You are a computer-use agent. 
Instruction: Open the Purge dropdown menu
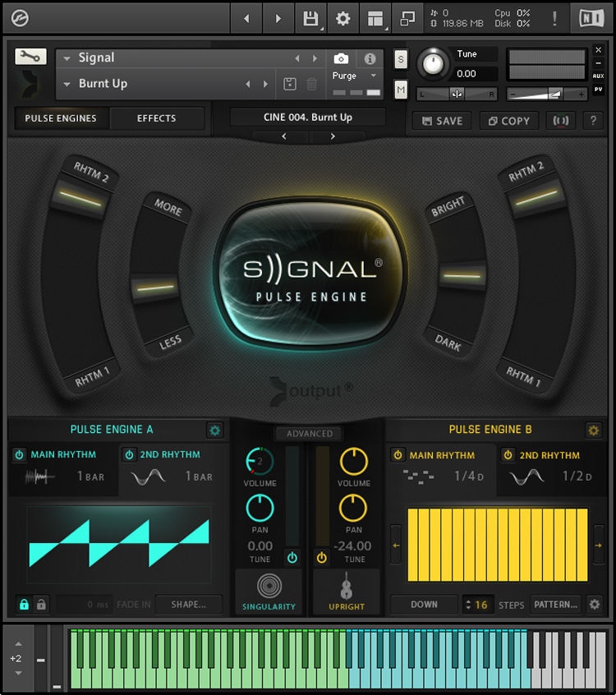[355, 76]
